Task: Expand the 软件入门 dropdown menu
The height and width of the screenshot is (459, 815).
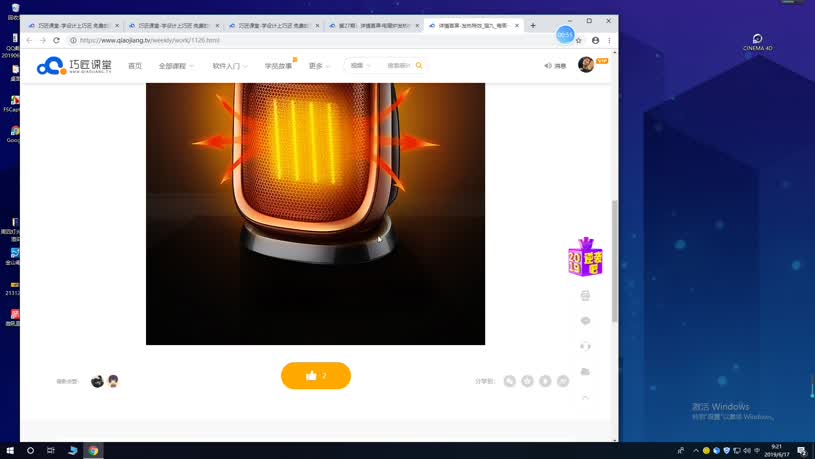Action: point(230,66)
